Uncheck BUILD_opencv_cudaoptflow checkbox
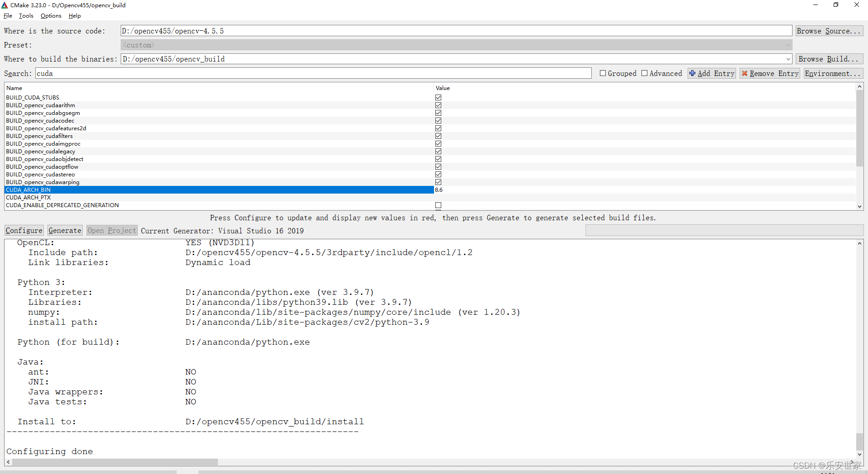Image resolution: width=868 pixels, height=474 pixels. pos(438,167)
